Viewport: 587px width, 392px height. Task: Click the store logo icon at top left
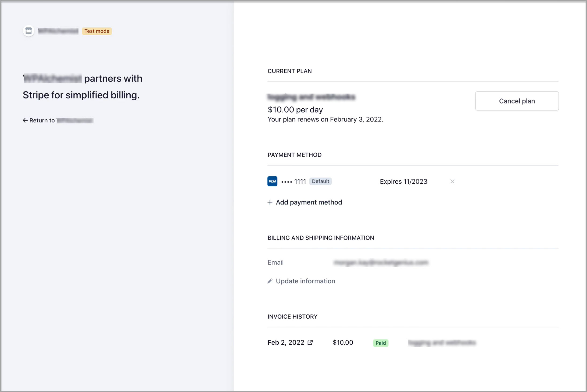(x=28, y=31)
